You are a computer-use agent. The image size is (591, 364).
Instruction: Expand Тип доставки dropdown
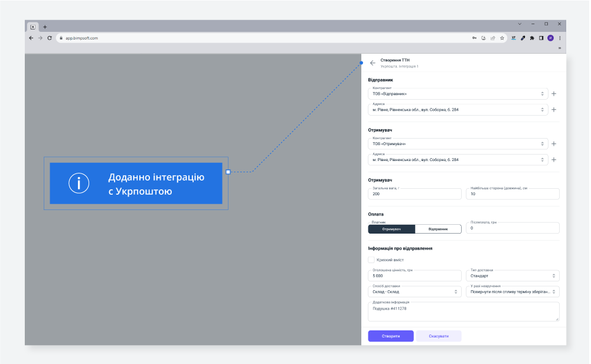tap(512, 276)
